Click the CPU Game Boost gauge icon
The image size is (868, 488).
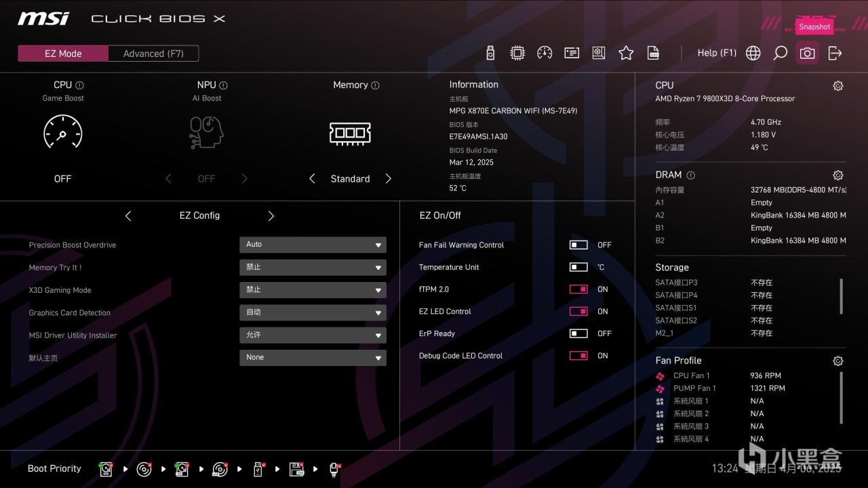pyautogui.click(x=62, y=132)
